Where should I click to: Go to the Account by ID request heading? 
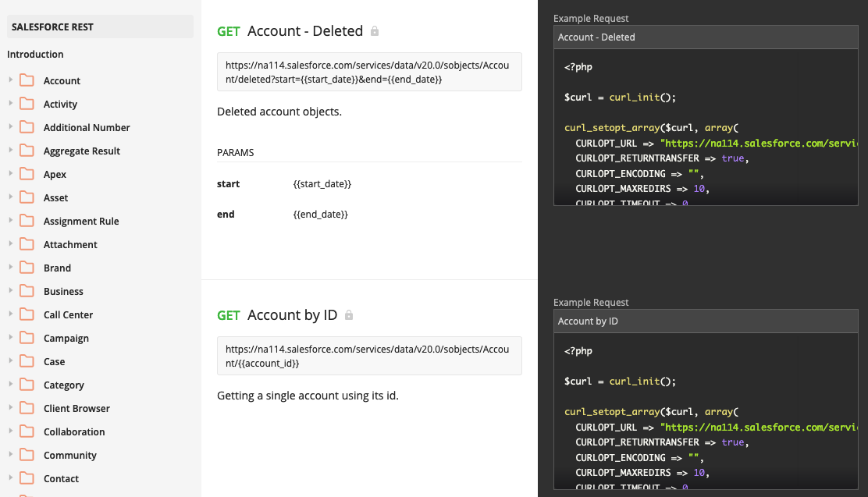coord(292,315)
